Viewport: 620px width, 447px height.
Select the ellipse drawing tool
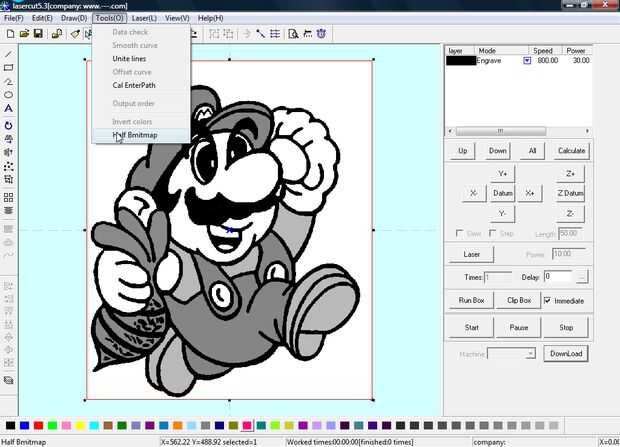pyautogui.click(x=8, y=94)
